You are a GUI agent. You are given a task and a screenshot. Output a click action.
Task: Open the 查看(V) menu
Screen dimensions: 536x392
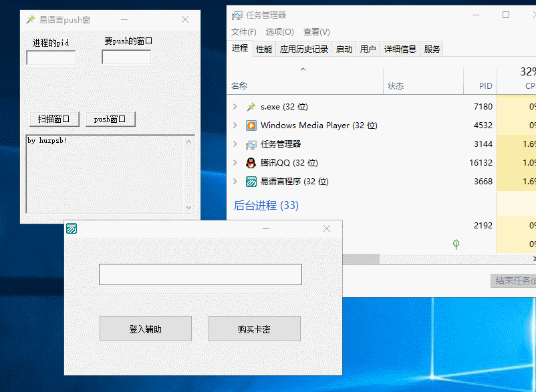317,32
